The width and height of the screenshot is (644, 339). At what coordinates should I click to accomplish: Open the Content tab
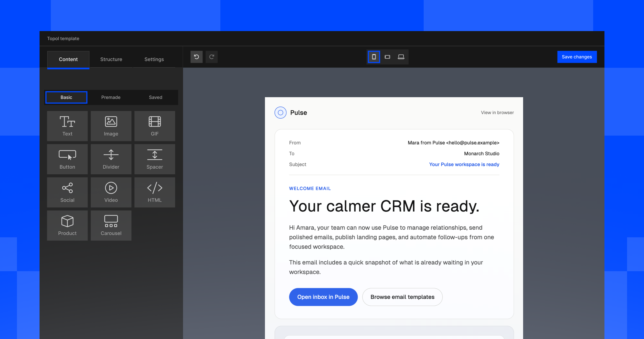(x=68, y=59)
